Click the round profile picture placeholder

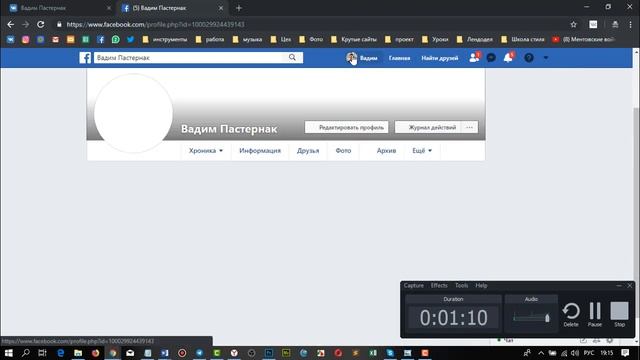click(x=133, y=113)
